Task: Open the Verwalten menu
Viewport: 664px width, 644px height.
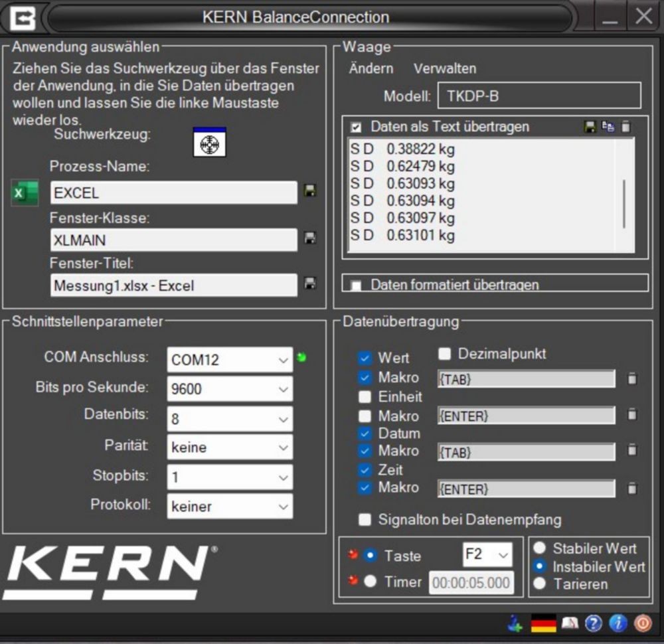Action: pyautogui.click(x=445, y=68)
